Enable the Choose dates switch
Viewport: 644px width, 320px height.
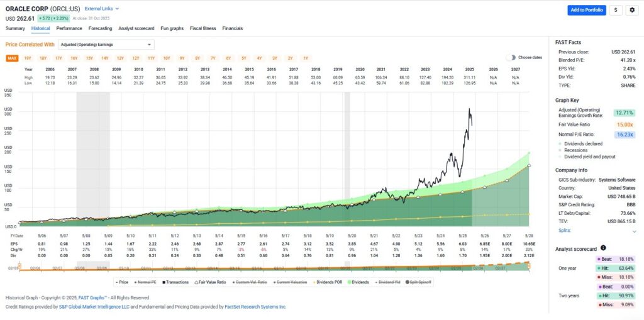(511, 57)
